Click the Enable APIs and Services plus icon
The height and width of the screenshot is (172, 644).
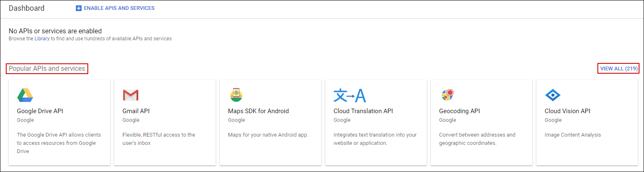pos(79,8)
